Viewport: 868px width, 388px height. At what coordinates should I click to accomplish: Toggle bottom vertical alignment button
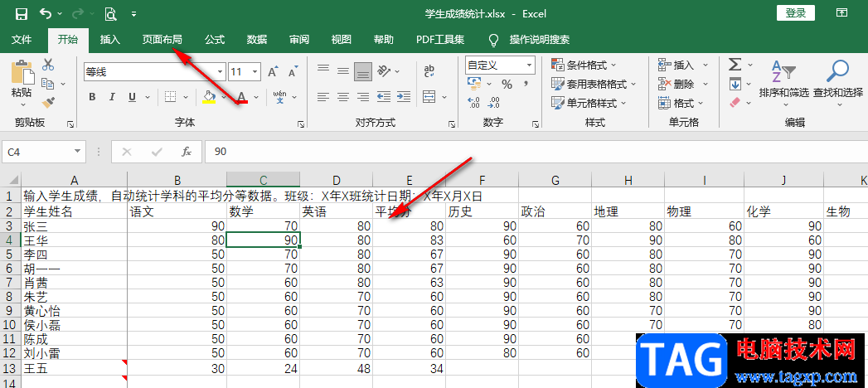363,70
